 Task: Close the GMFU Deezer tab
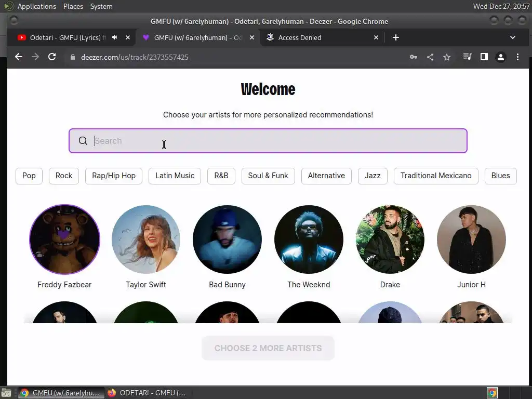pos(252,37)
